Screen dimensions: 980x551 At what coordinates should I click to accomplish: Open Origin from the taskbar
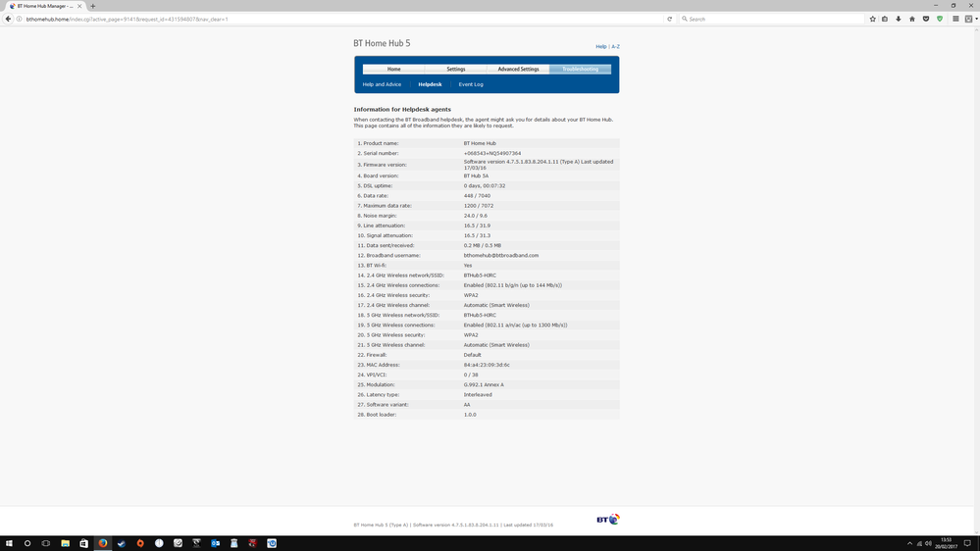pos(140,543)
